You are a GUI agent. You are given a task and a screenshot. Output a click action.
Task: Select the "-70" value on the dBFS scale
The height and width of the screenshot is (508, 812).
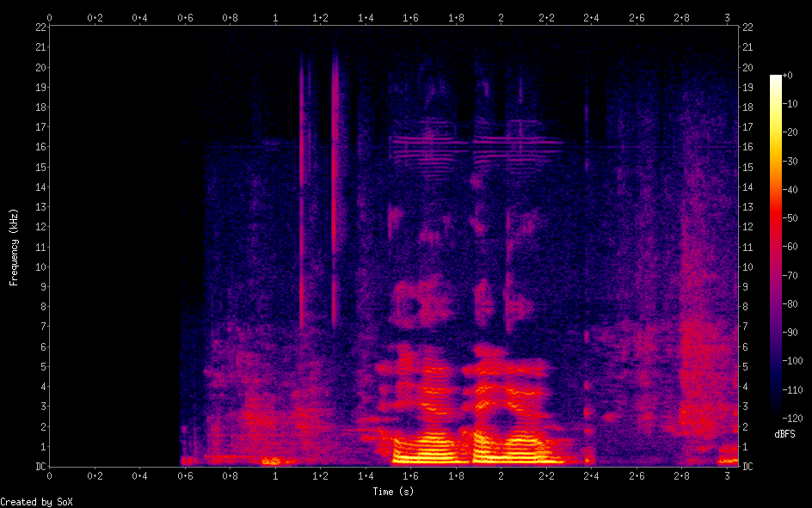790,276
